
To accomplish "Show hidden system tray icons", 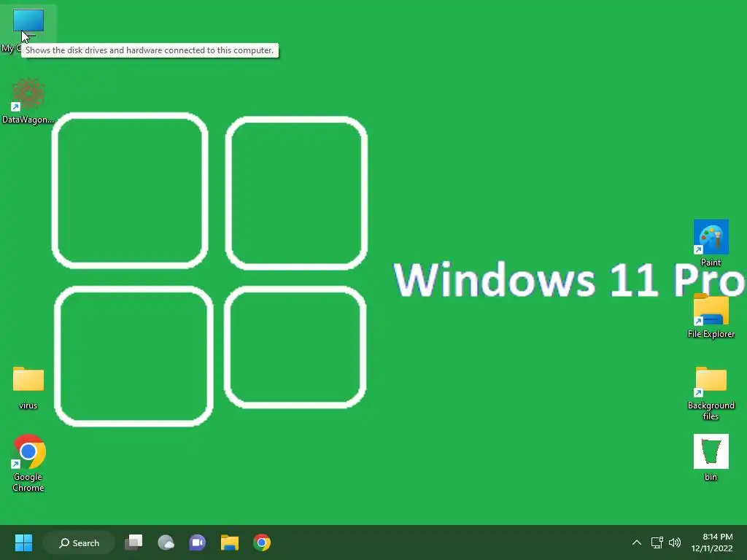I will [636, 542].
